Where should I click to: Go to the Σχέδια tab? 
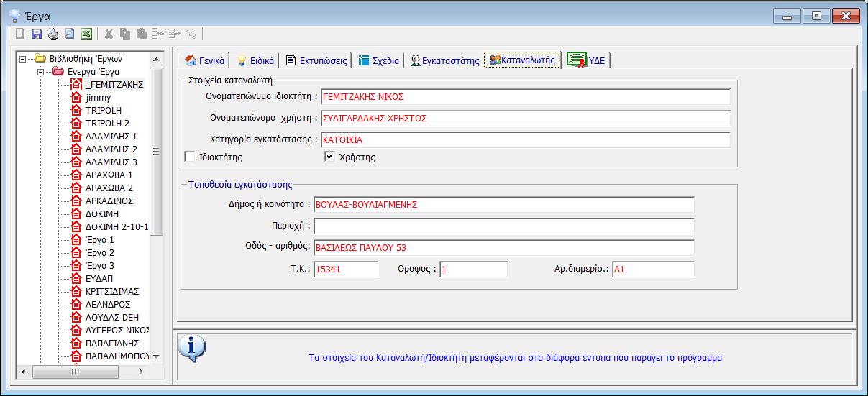(x=378, y=60)
